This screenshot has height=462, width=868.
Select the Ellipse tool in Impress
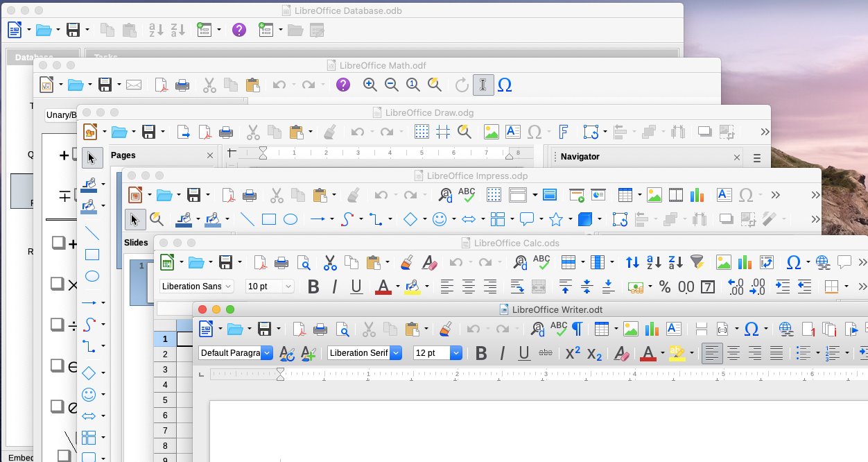[x=290, y=219]
